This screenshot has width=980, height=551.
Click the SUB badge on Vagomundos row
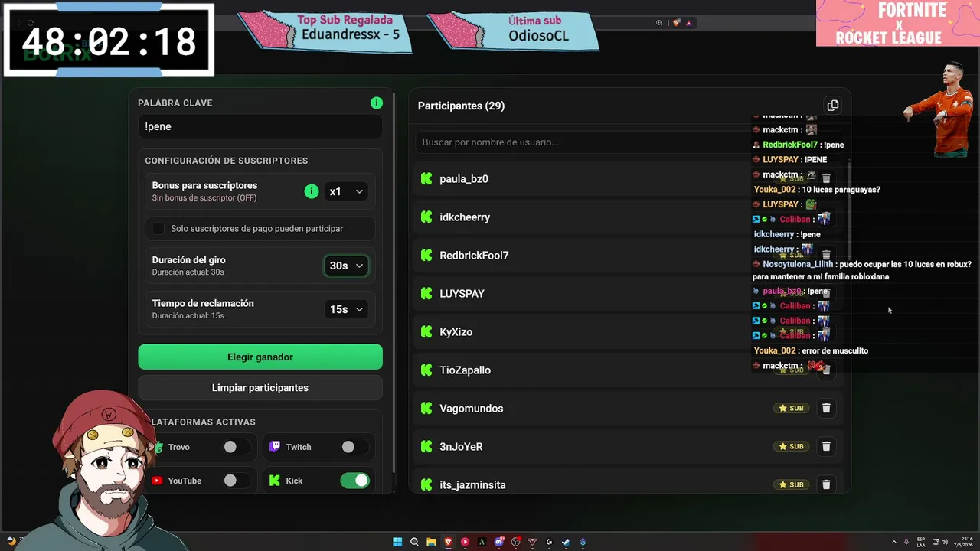point(791,408)
